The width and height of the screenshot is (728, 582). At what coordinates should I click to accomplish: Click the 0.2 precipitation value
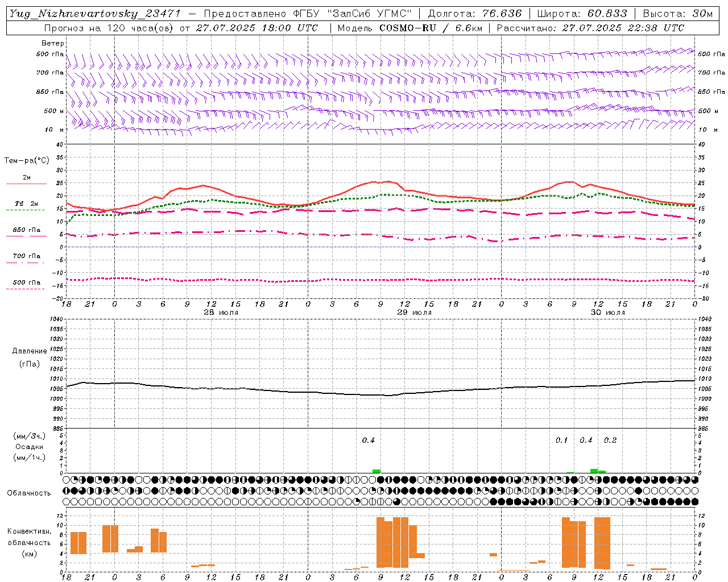click(x=610, y=440)
